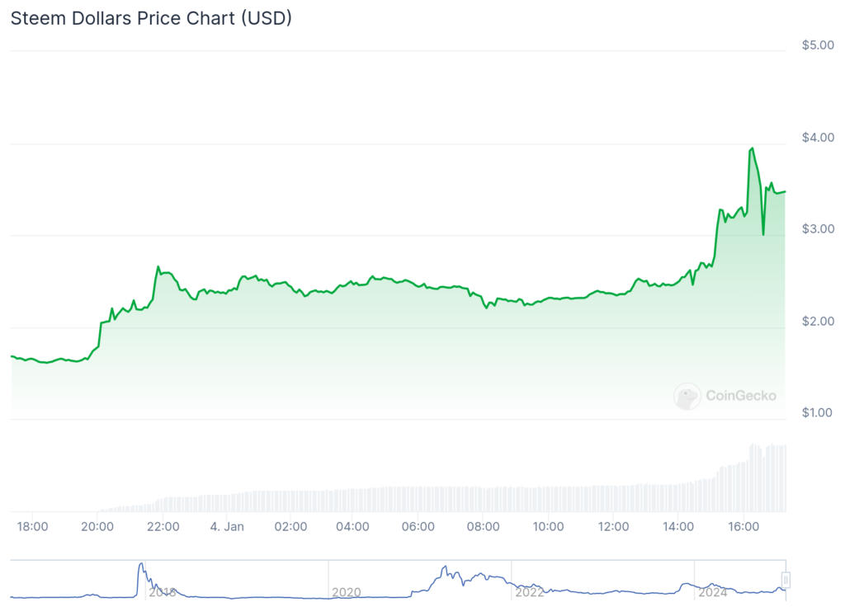
Task: Click the $5.00 y-axis label
Action: coord(818,45)
